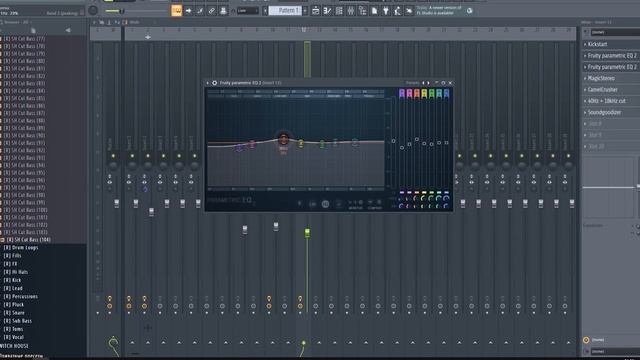
Task: Click the Wide layout label in mixer toolbar
Action: pyautogui.click(x=134, y=22)
